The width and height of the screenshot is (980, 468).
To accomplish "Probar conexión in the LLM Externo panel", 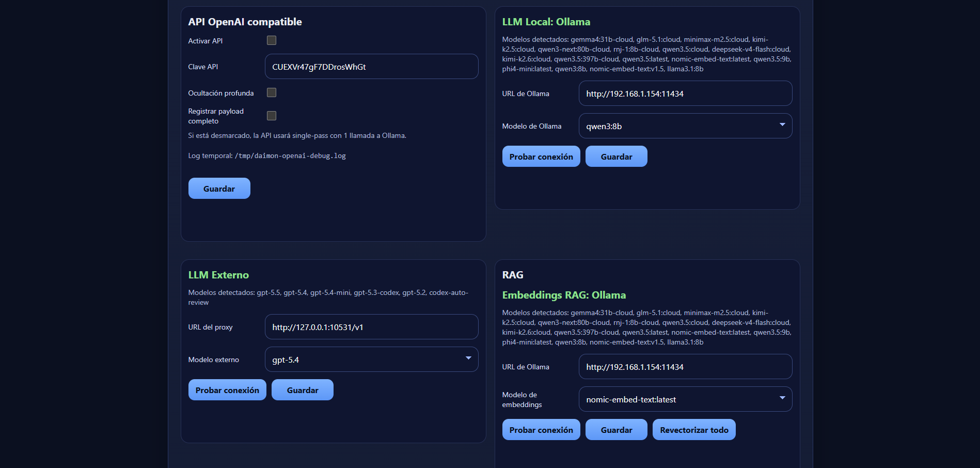I will (227, 390).
